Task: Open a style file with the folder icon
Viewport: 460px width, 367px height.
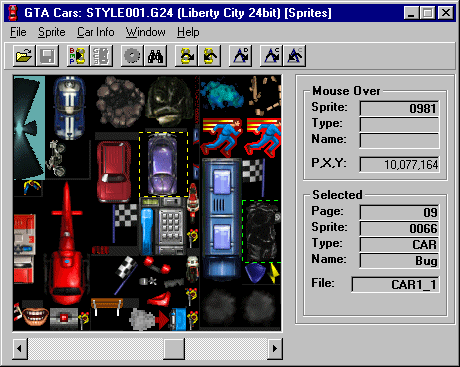Action: tap(24, 56)
